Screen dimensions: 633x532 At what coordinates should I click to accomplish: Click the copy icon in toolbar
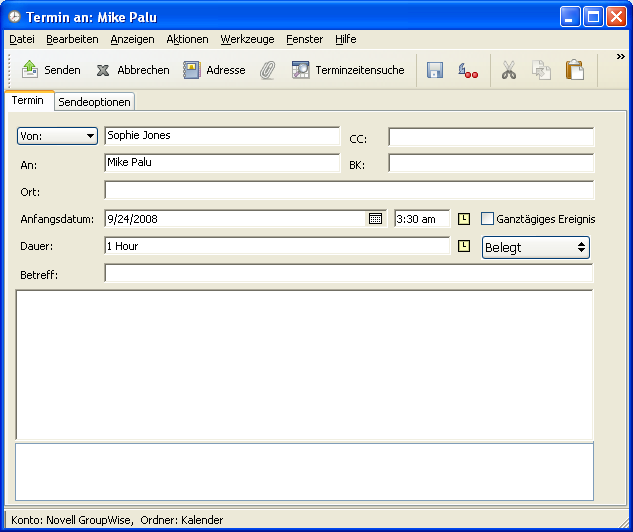pyautogui.click(x=541, y=70)
